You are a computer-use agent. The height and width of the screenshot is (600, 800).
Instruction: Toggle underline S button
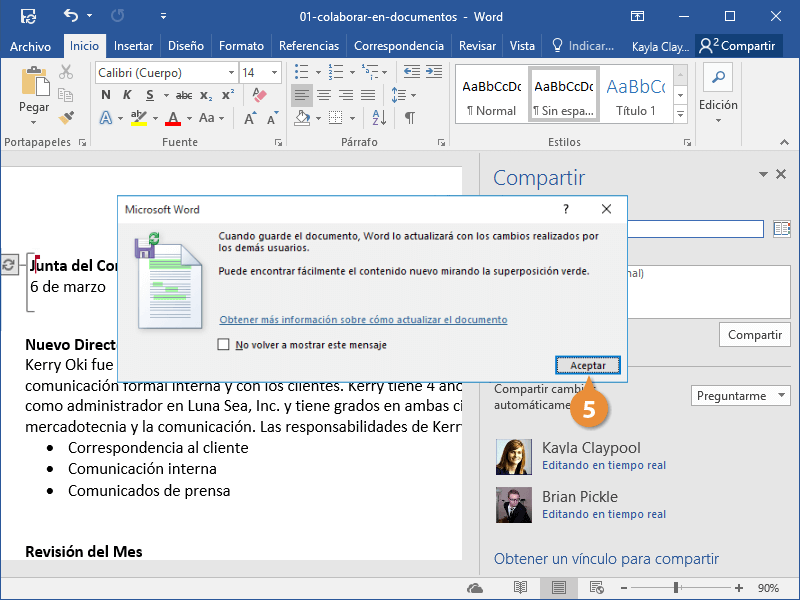point(149,95)
